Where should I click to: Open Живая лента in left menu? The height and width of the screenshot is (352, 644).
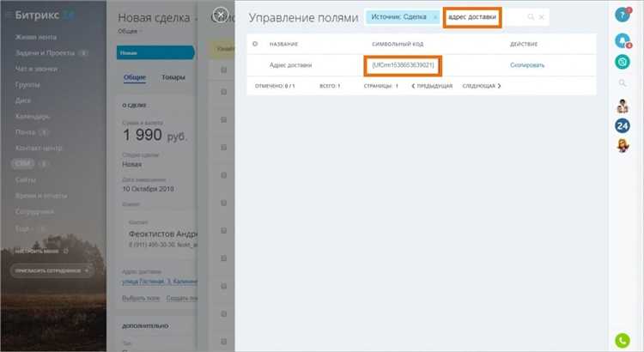[36, 37]
